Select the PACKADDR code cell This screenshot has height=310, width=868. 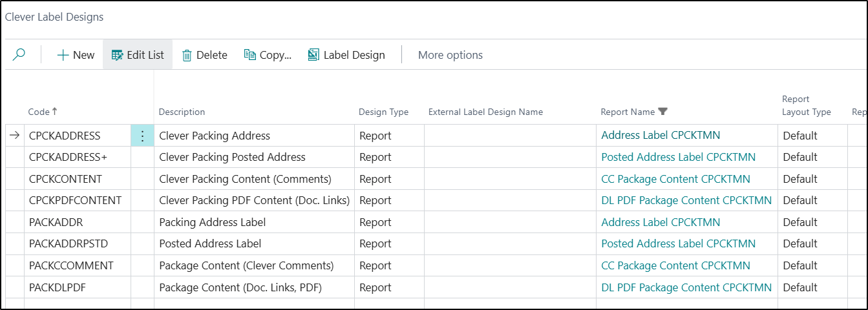tap(78, 222)
